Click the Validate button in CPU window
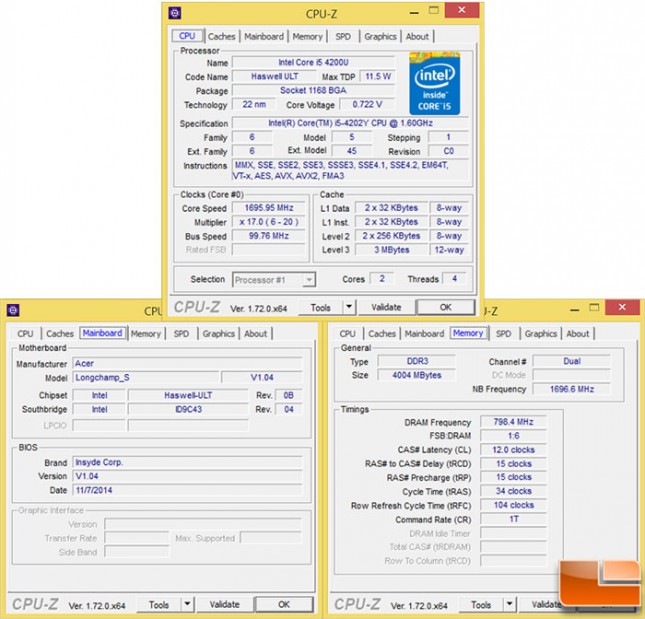 tap(386, 307)
